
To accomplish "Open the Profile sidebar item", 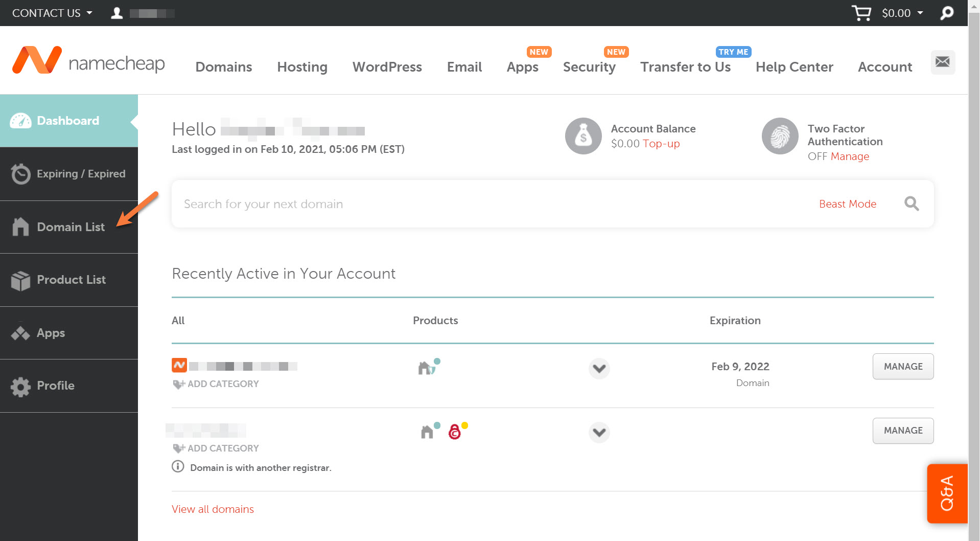I will [x=55, y=386].
